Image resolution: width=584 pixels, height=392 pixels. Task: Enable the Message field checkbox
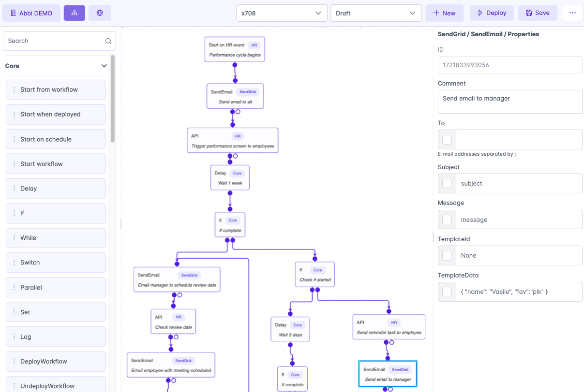pyautogui.click(x=447, y=219)
